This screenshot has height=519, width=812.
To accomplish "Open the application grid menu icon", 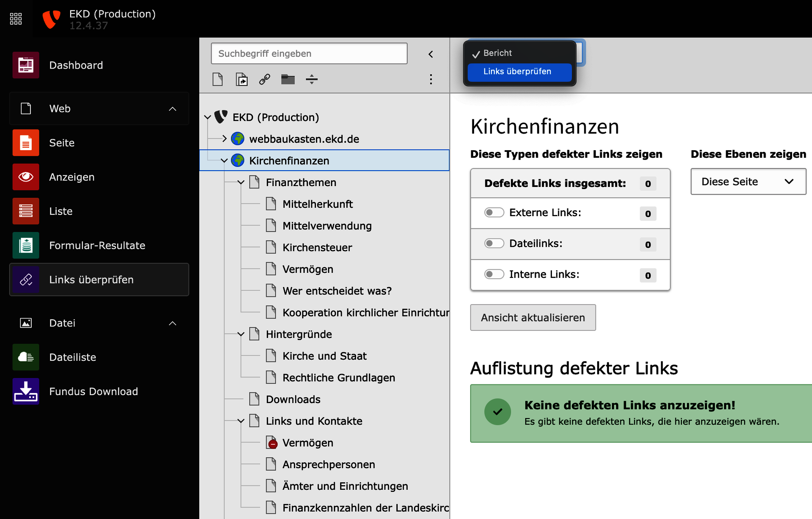I will tap(16, 19).
